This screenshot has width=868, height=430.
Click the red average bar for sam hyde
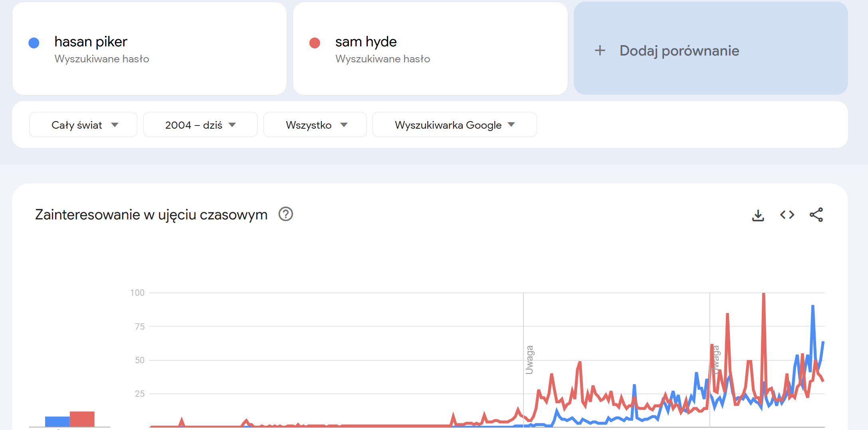[x=82, y=419]
